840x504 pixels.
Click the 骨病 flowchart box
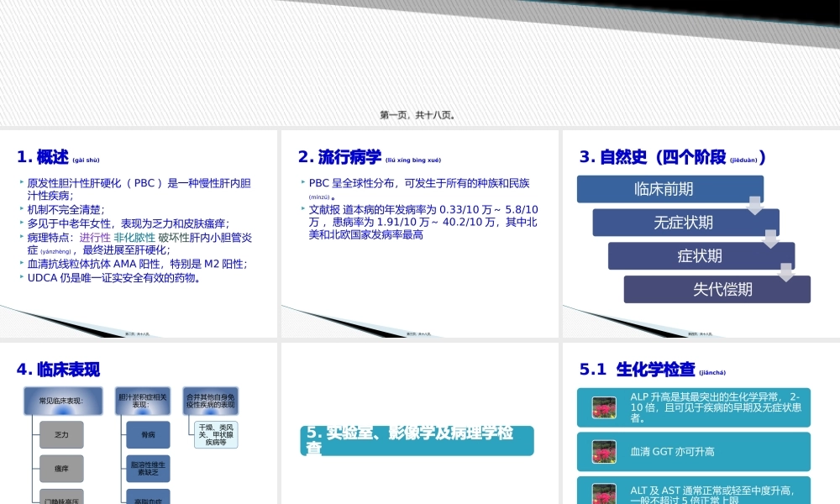click(148, 434)
